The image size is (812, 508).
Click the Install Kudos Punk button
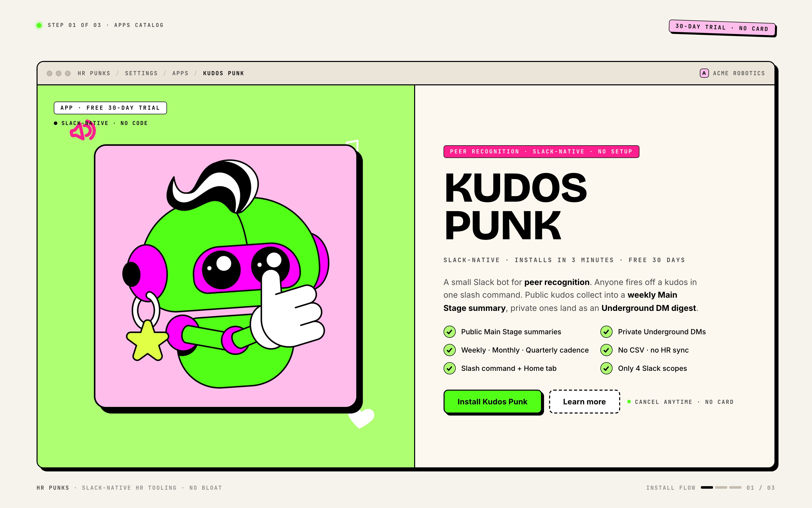(492, 402)
